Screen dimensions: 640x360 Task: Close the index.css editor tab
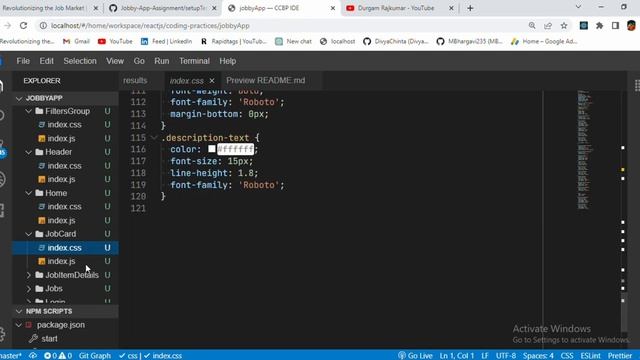tap(212, 81)
